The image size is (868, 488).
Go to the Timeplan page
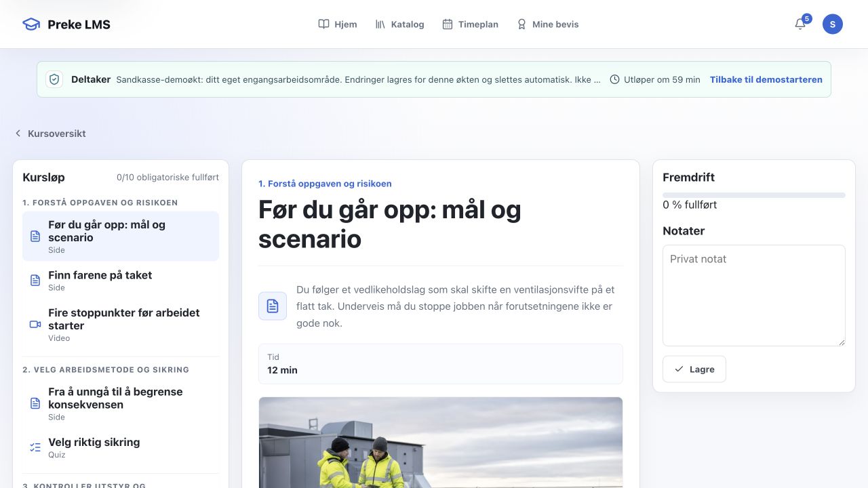point(470,24)
